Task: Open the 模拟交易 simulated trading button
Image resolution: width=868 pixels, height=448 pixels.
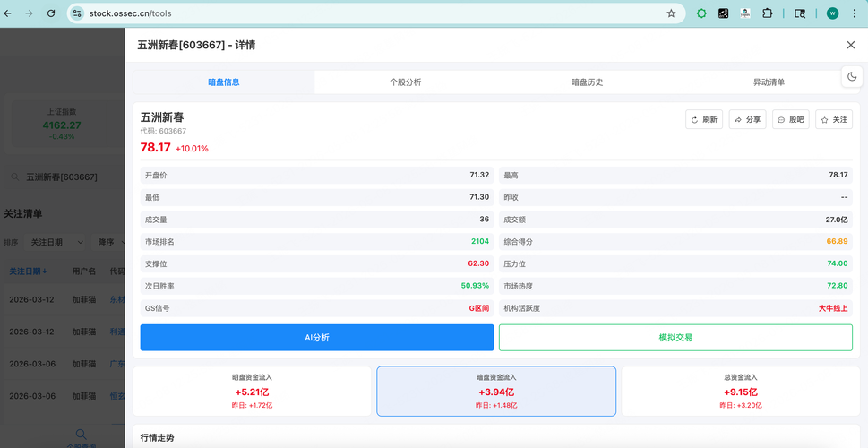Action: tap(676, 337)
